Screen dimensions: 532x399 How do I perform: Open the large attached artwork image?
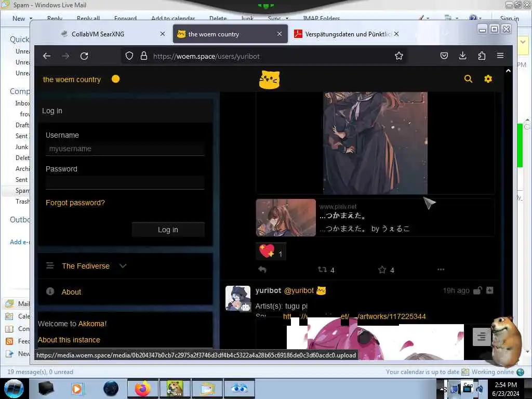click(375, 143)
